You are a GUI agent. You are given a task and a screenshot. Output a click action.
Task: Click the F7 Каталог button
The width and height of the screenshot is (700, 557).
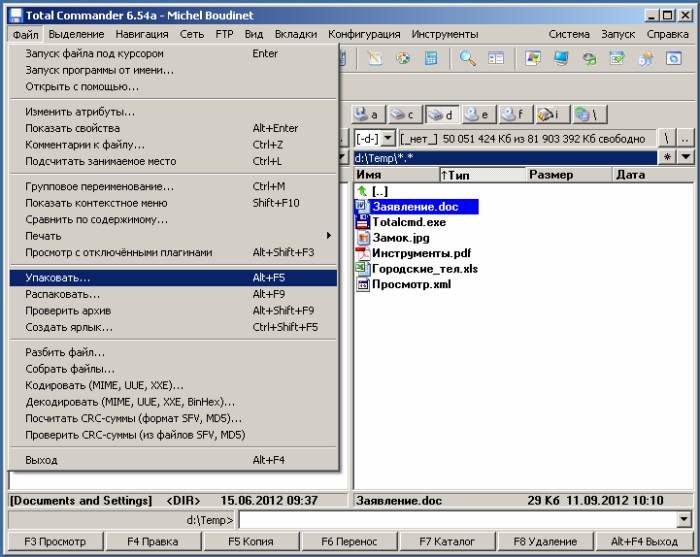(447, 542)
